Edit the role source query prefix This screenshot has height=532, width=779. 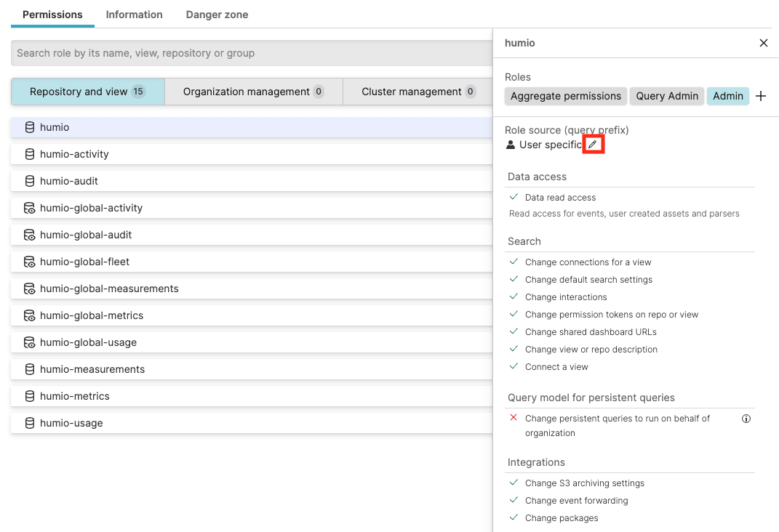coord(593,145)
